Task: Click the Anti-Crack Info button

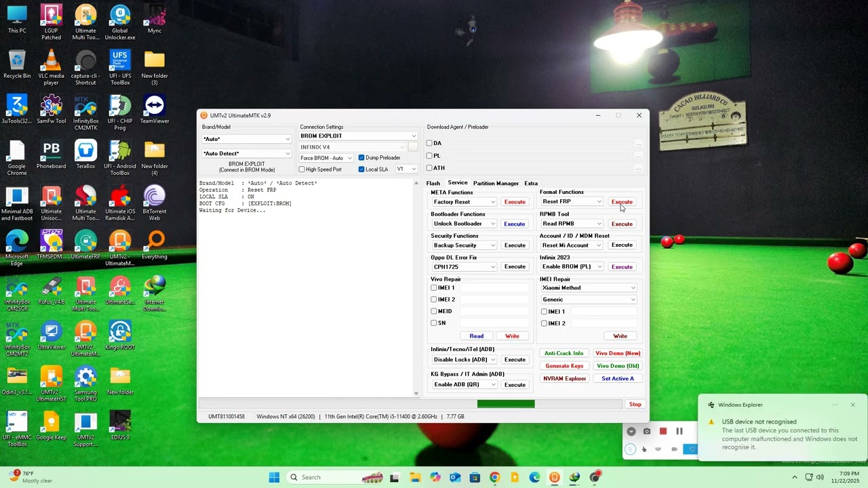Action: click(564, 353)
